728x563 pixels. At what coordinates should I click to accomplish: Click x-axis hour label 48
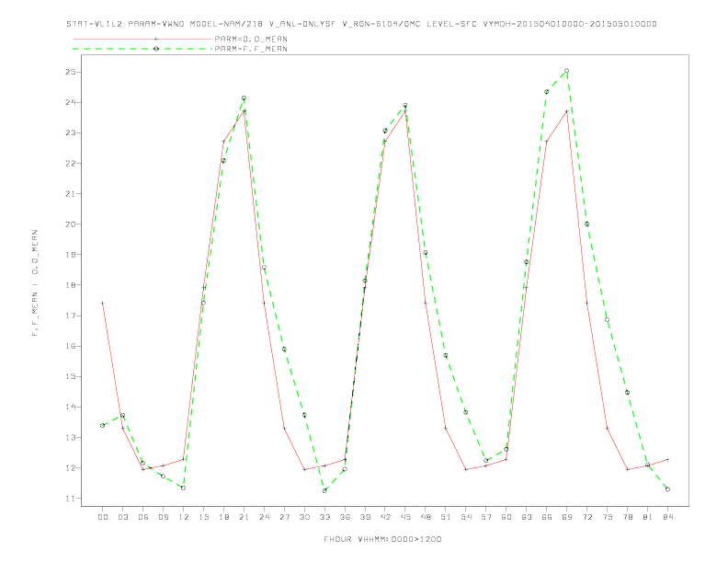pyautogui.click(x=426, y=517)
